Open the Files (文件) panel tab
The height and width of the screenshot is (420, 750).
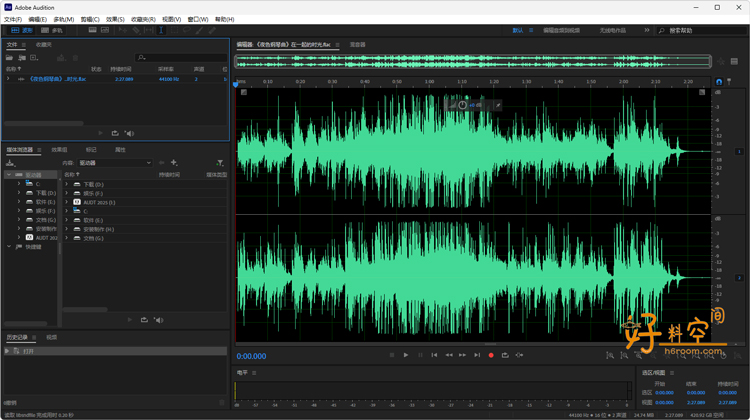tap(12, 44)
